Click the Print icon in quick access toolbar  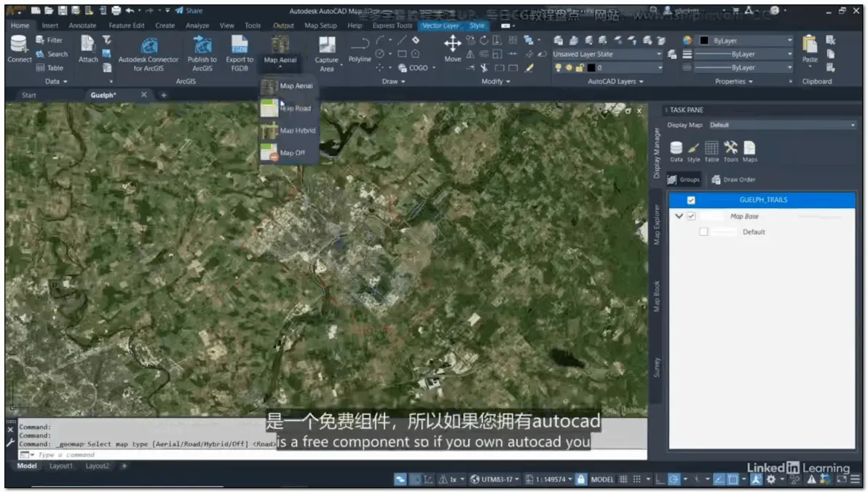(x=116, y=10)
